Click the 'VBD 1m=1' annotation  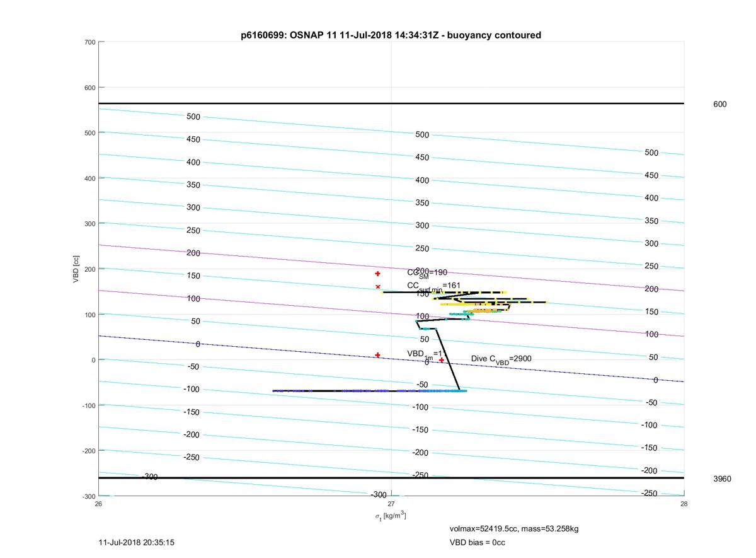click(426, 354)
